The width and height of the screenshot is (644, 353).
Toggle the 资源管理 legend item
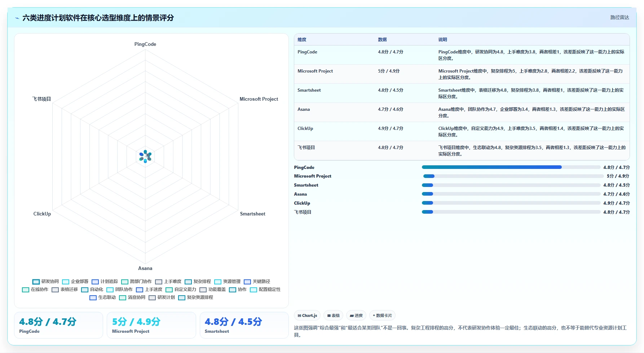(x=227, y=282)
